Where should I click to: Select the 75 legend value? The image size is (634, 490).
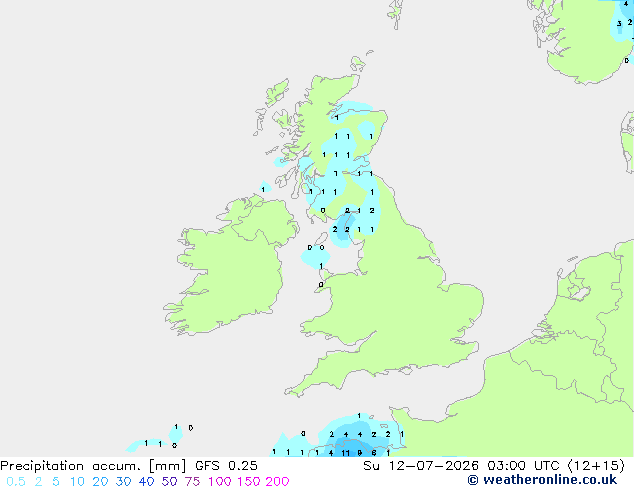(x=192, y=482)
